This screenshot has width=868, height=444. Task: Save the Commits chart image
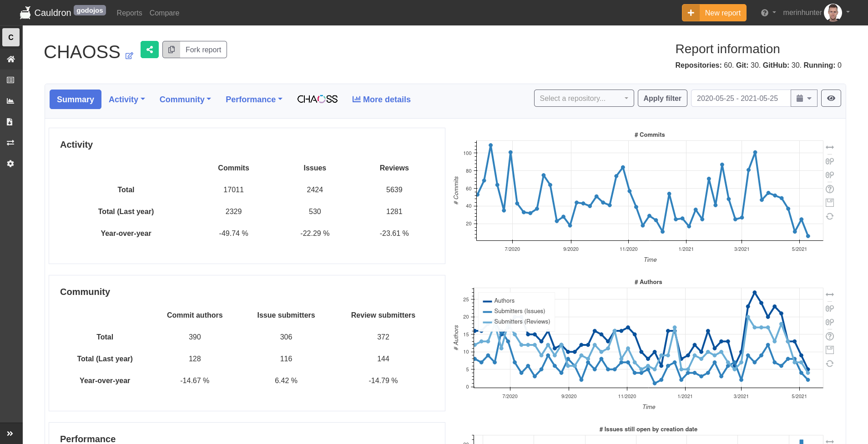(830, 203)
